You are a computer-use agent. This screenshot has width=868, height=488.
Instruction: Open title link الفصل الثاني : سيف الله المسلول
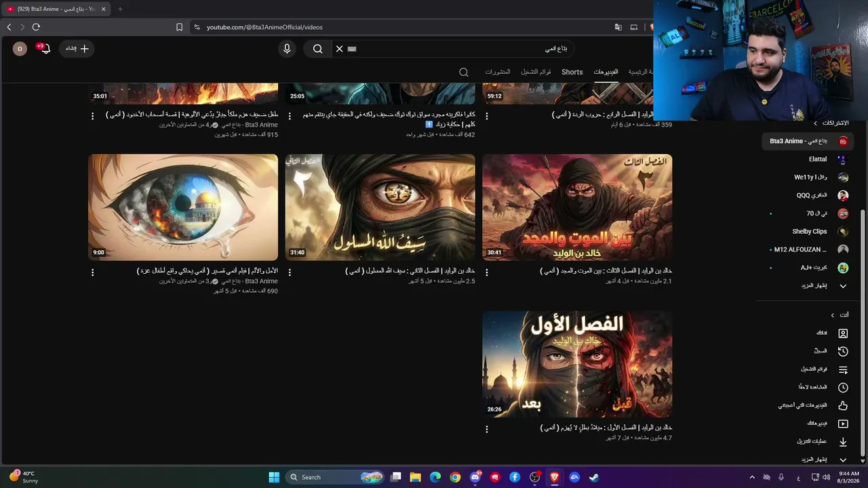tap(410, 270)
